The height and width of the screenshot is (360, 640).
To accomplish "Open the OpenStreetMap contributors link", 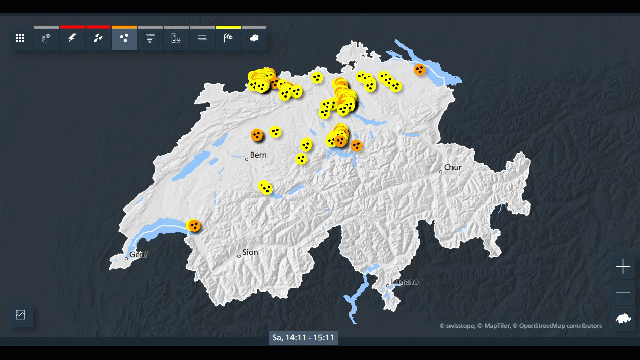I will tap(560, 326).
